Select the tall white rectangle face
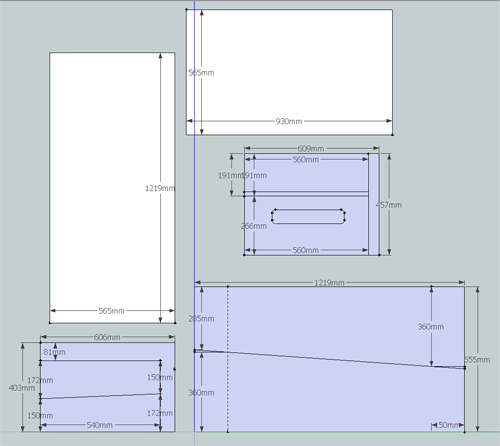Image resolution: width=500 pixels, height=446 pixels. [112, 187]
